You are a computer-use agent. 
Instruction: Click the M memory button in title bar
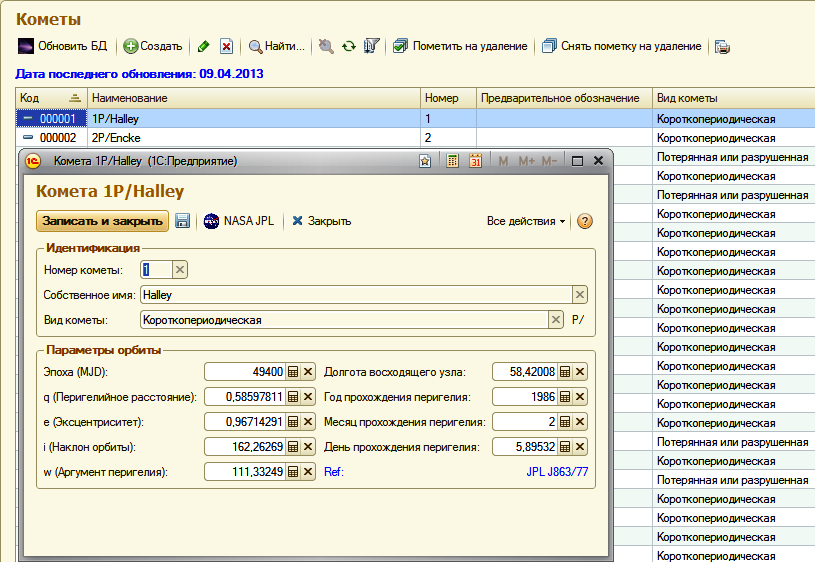[503, 161]
